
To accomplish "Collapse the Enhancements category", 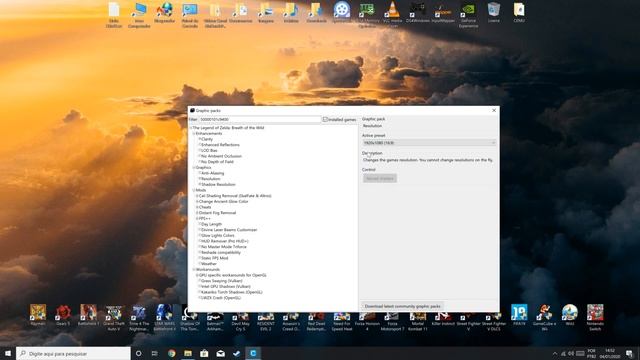I will (194, 133).
